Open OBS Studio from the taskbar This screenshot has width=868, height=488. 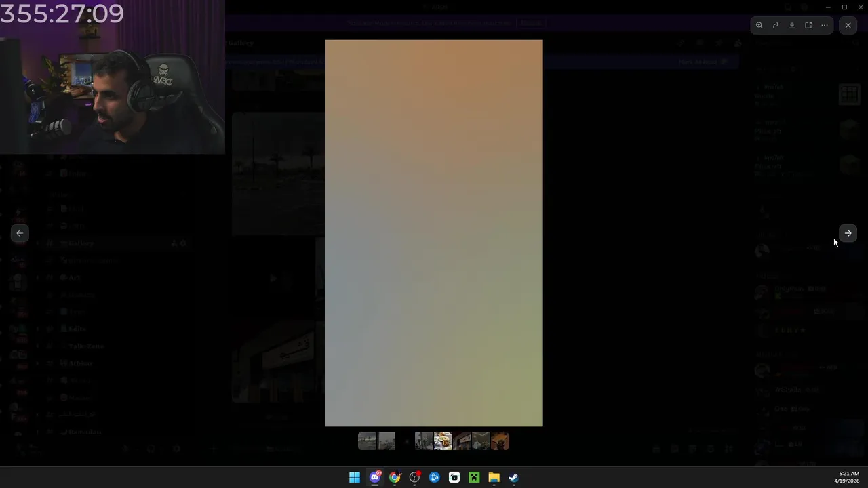point(414,478)
